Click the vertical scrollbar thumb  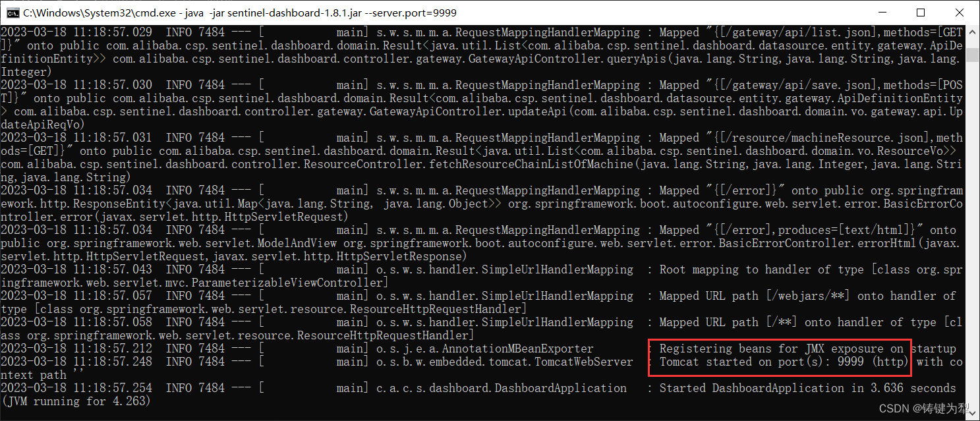pos(973,54)
